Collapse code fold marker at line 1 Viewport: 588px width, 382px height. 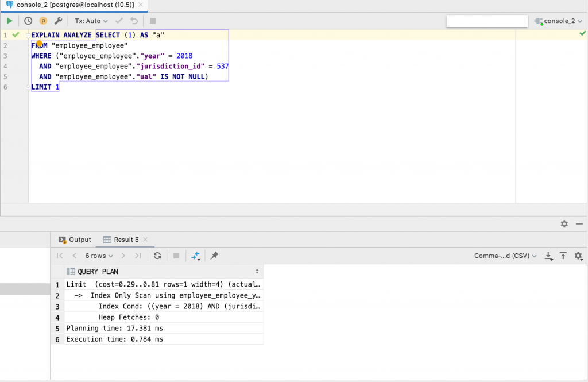tap(28, 35)
